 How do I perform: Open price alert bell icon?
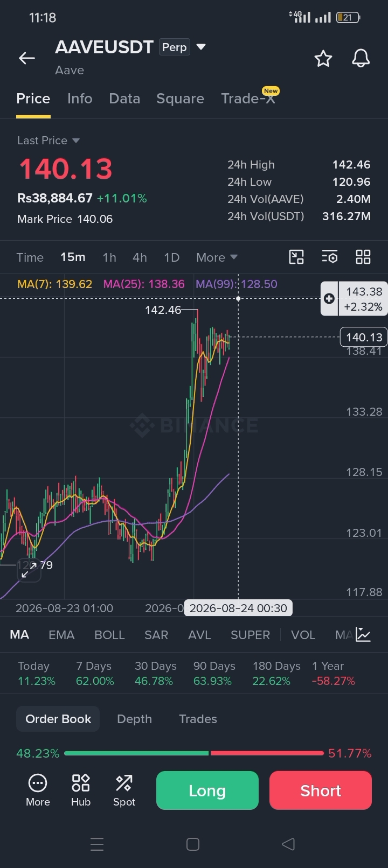361,58
